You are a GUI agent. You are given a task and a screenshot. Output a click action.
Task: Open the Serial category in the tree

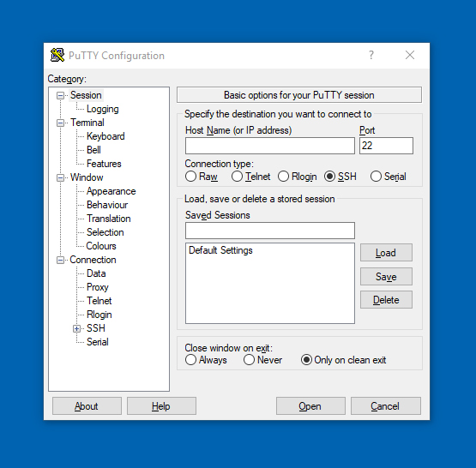pyautogui.click(x=98, y=342)
